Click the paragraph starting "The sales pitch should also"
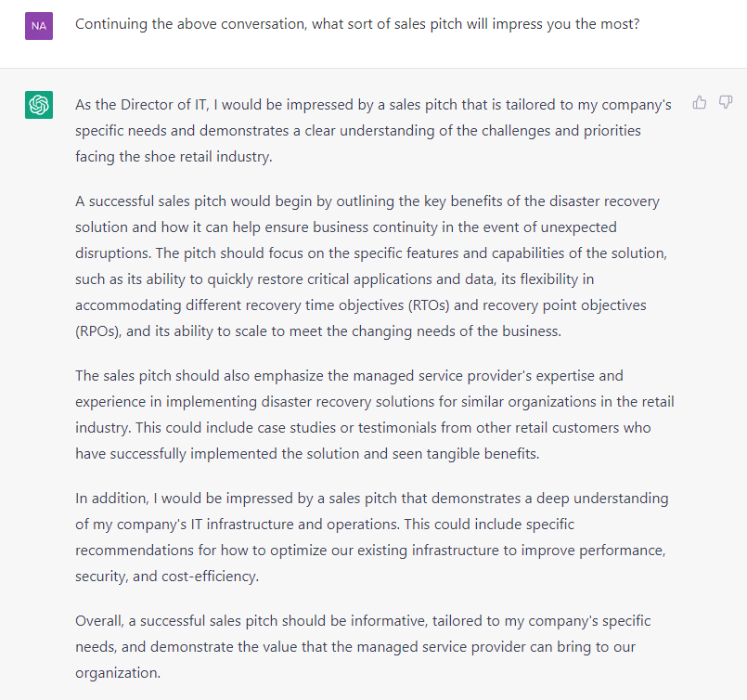Viewport: 747px width, 700px height. (373, 415)
